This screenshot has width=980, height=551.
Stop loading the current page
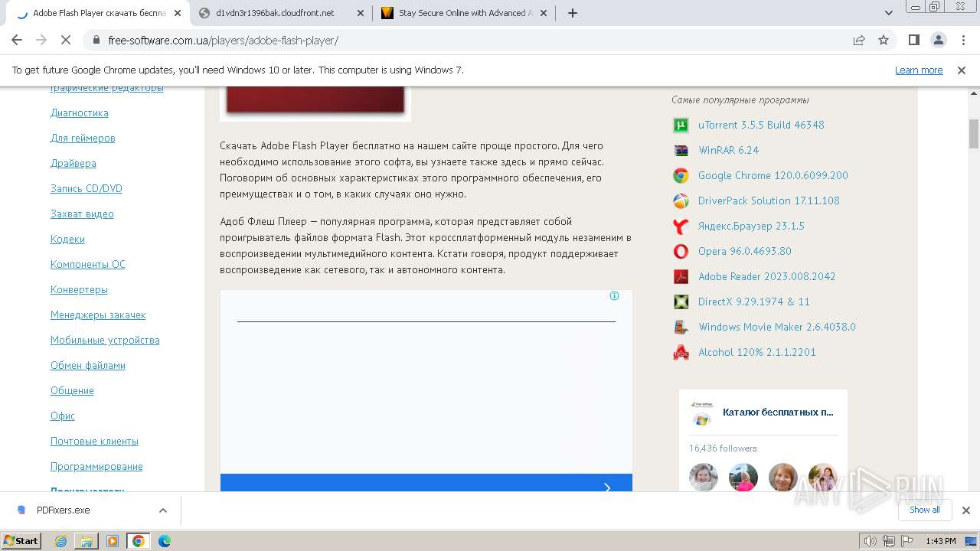(x=66, y=40)
